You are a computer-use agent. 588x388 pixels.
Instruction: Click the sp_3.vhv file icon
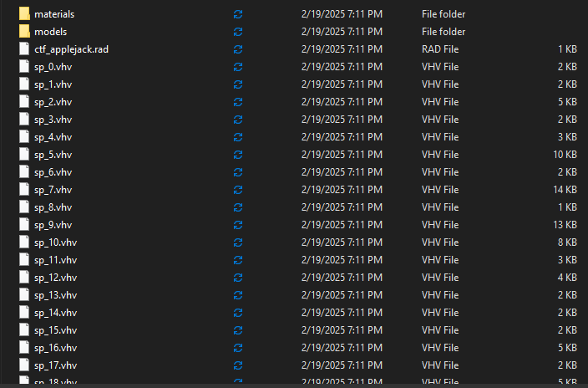pos(24,120)
